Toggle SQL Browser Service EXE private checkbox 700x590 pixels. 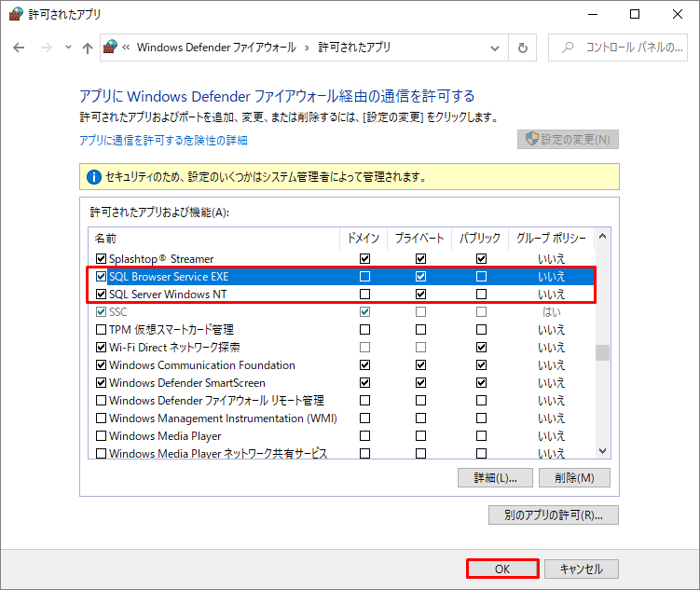point(420,277)
